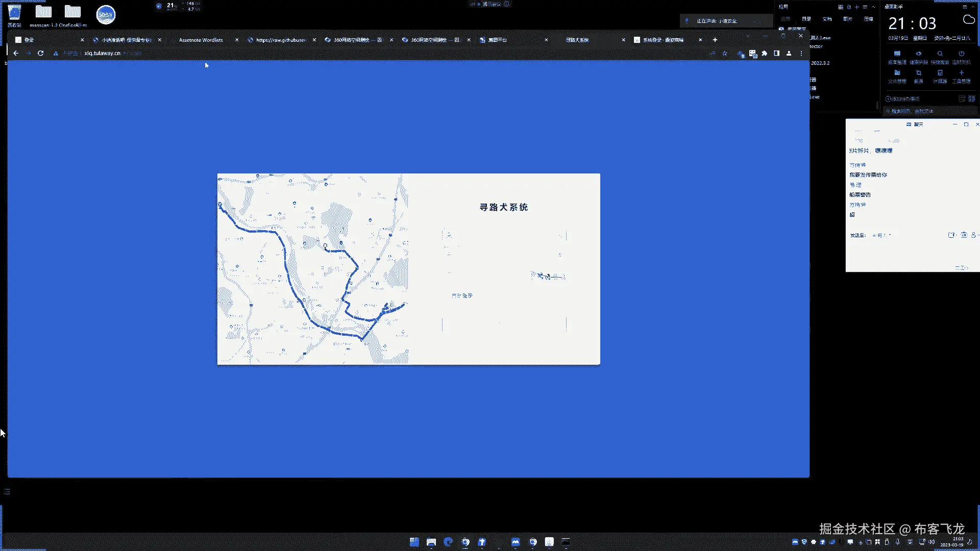Screen dimensions: 980x551
Task: Open Chrome three-dot menu
Action: coord(801,53)
